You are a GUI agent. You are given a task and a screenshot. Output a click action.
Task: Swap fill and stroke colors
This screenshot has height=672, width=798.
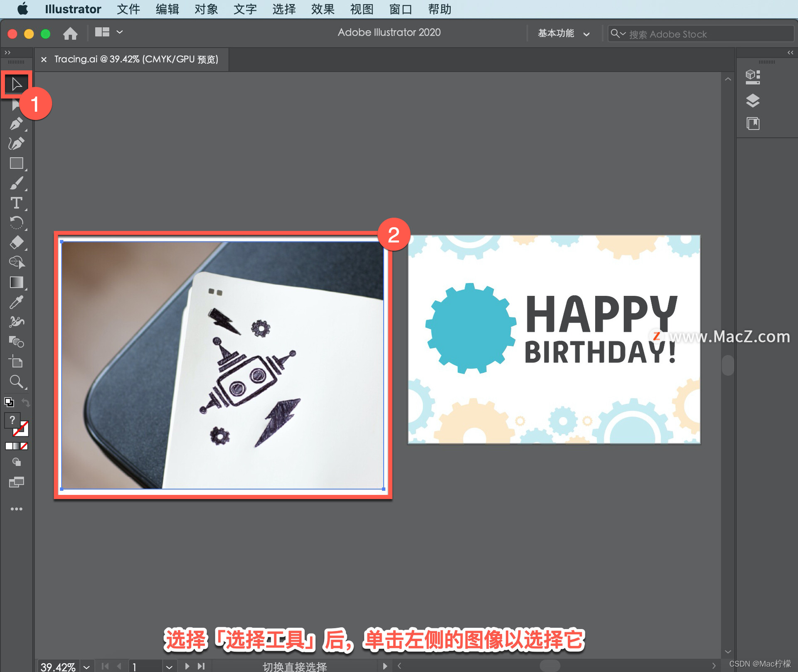pos(26,402)
